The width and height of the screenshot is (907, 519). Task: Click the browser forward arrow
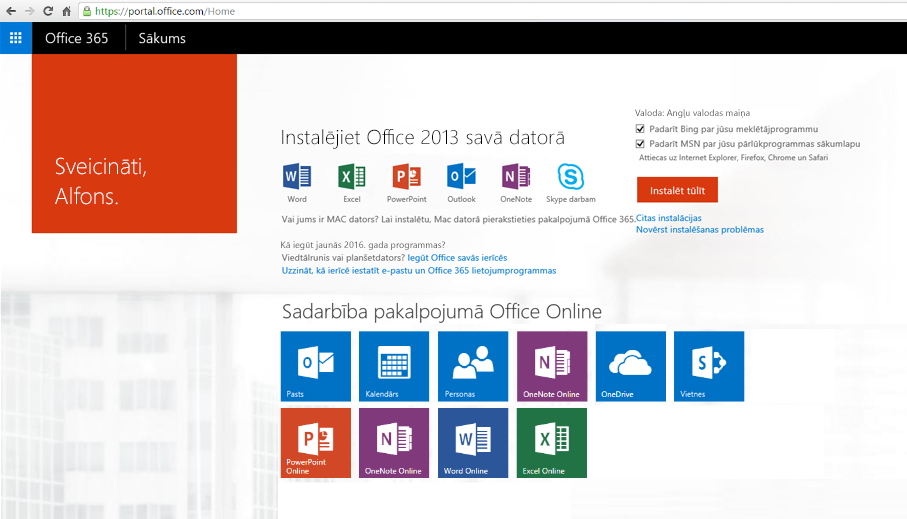click(x=30, y=11)
